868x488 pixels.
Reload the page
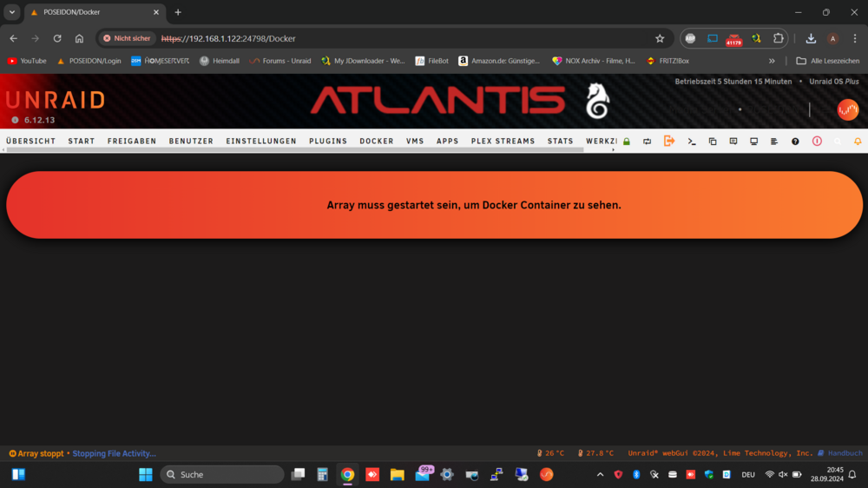(57, 38)
